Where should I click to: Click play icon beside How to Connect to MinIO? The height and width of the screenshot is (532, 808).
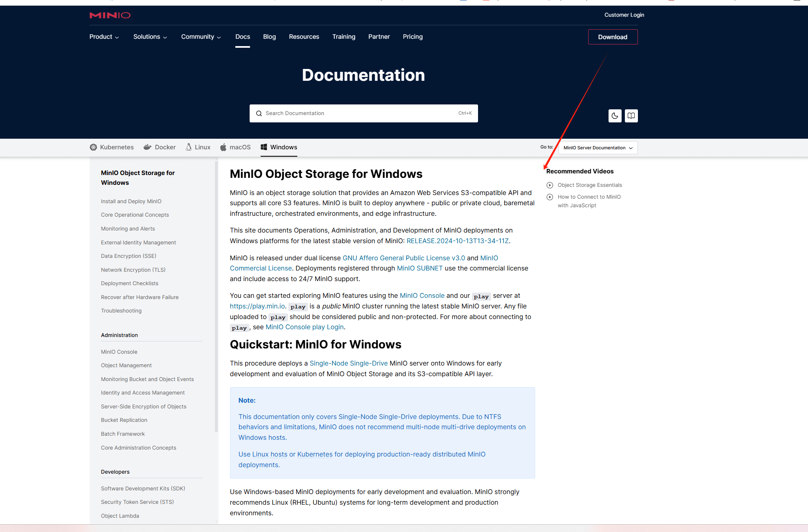[550, 197]
